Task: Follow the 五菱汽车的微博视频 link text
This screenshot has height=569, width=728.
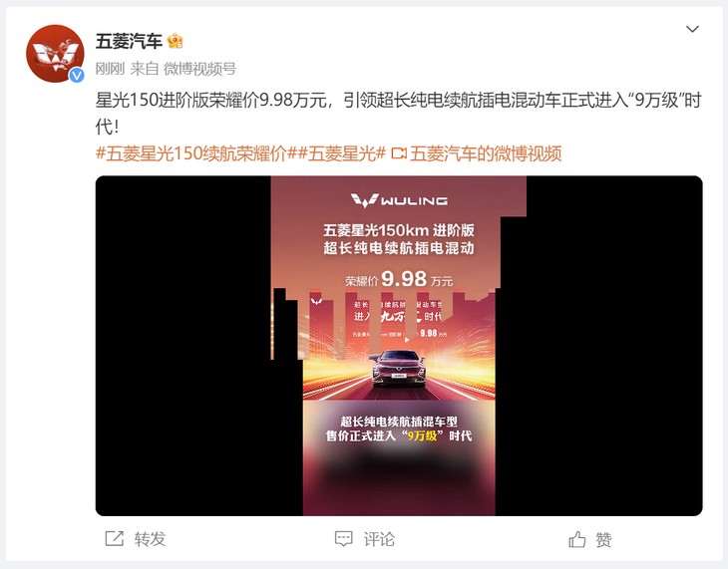Action: (486, 153)
